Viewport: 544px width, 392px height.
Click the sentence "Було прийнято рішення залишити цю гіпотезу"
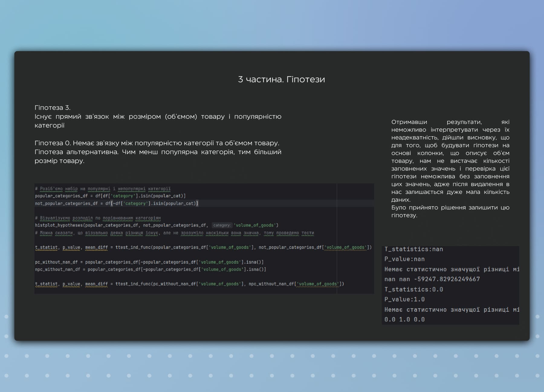pyautogui.click(x=450, y=211)
